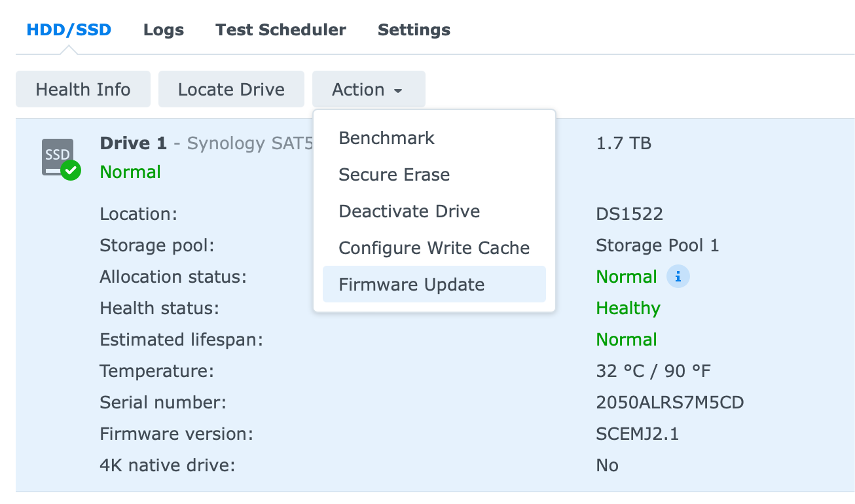Click the DS1522 location value
This screenshot has width=855, height=504.
(x=629, y=214)
